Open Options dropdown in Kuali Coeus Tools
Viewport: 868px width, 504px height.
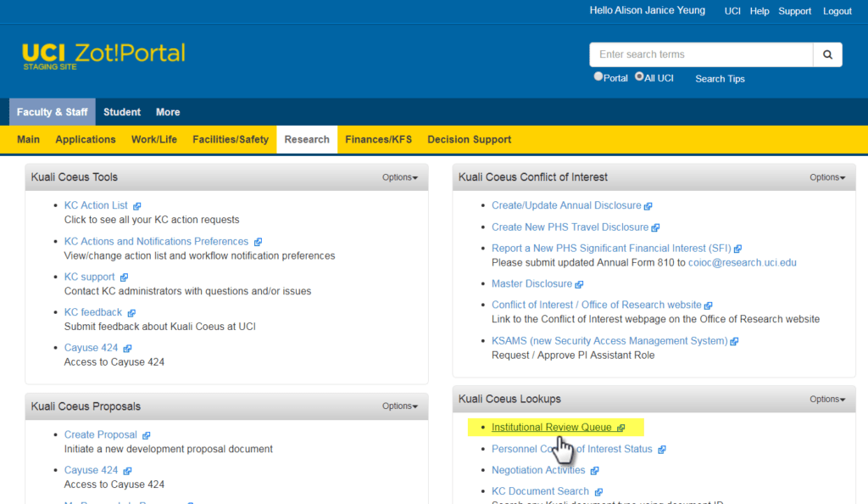[400, 177]
